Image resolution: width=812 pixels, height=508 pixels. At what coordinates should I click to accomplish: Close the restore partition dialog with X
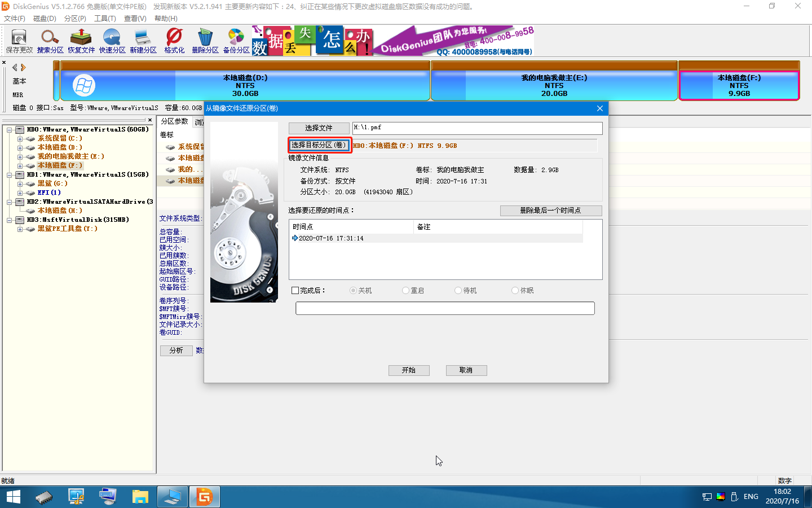(x=600, y=108)
